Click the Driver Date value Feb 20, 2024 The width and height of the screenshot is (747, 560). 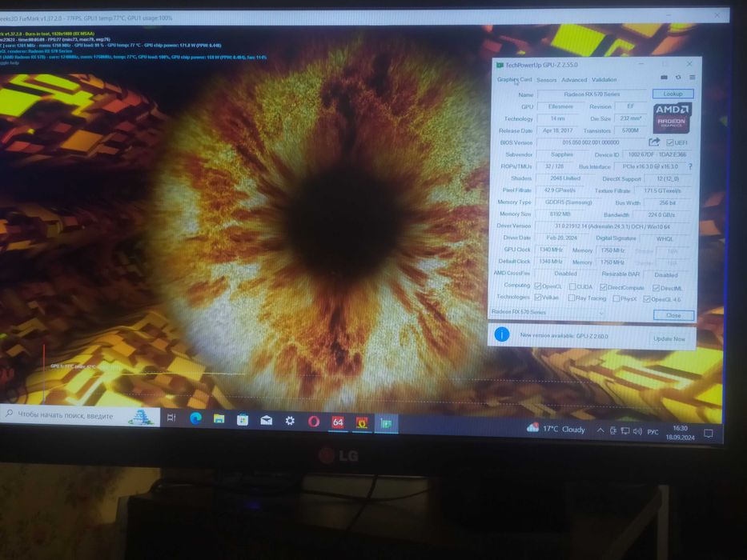pos(562,238)
